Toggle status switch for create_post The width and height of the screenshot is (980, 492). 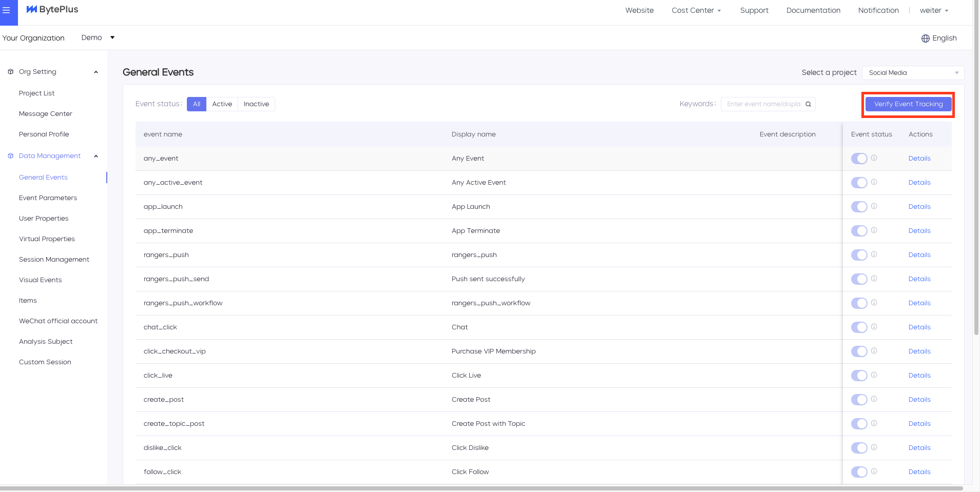click(859, 400)
